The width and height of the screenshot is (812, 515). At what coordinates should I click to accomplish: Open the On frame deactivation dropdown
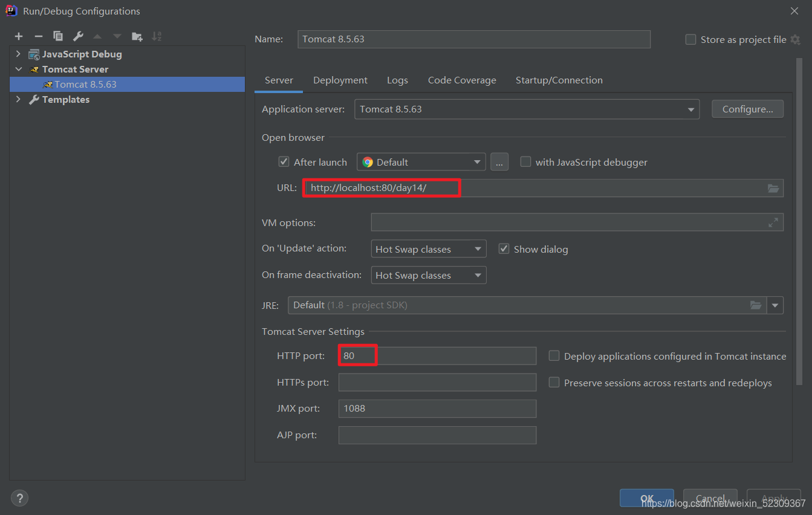tap(429, 275)
